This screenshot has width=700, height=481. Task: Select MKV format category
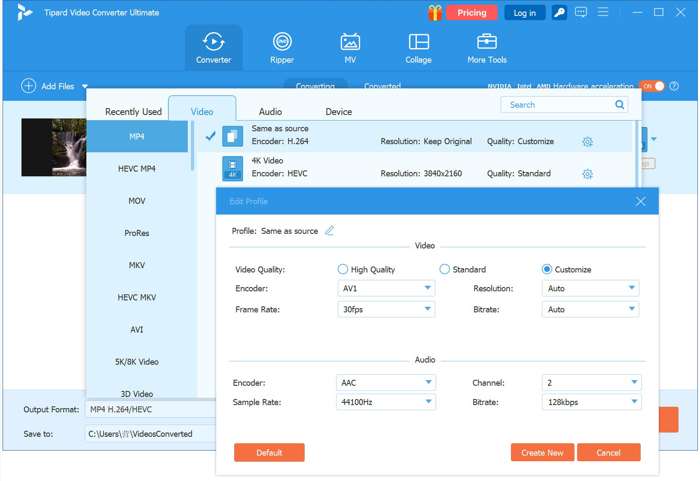[137, 265]
